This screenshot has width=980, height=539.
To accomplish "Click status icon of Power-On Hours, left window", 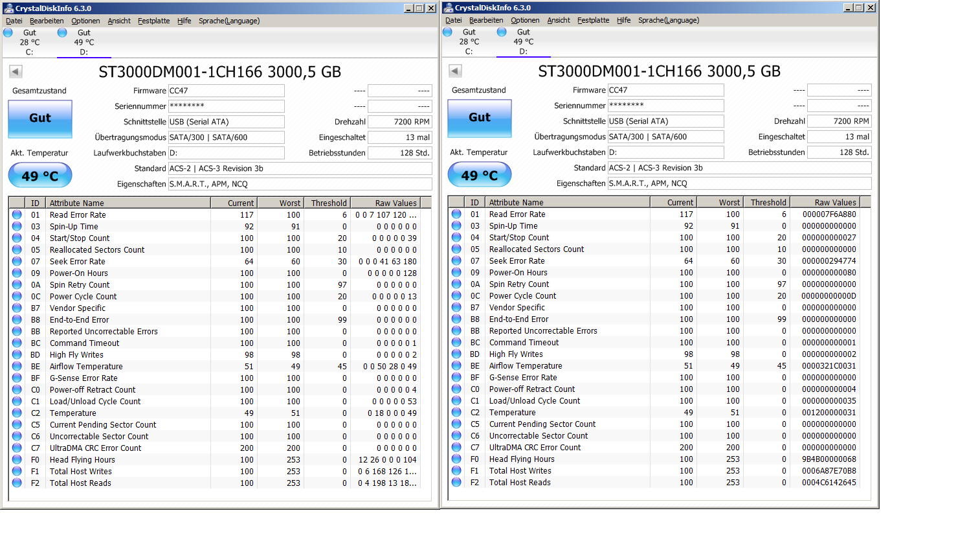I will [x=17, y=273].
